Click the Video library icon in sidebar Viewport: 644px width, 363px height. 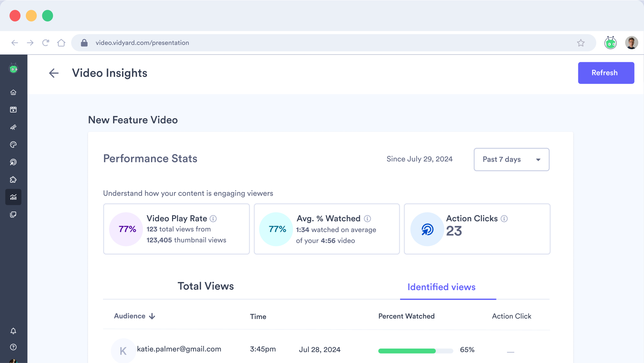14,110
